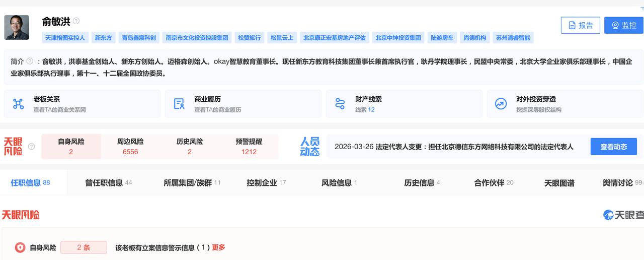Click the 报告 report button
This screenshot has width=644, height=260.
(581, 25)
